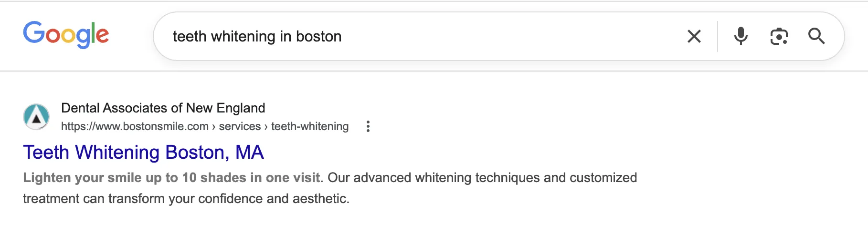Click the divider beside the microphone icon

717,36
